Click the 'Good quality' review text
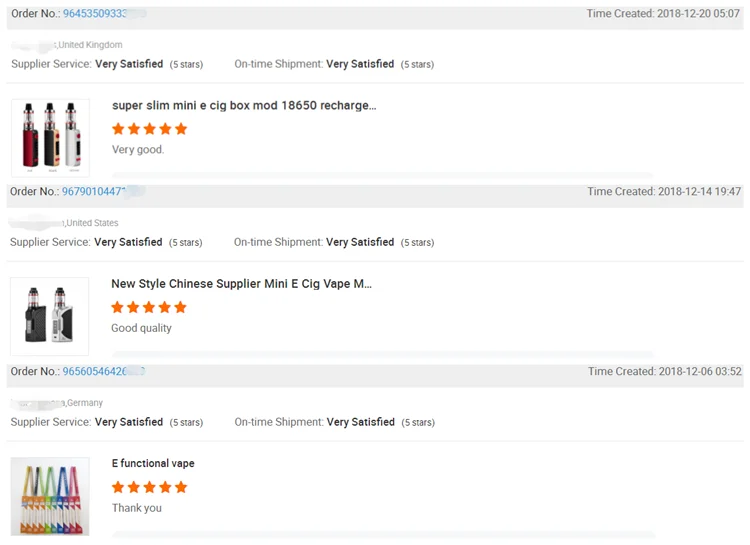The width and height of the screenshot is (750, 545). (141, 329)
